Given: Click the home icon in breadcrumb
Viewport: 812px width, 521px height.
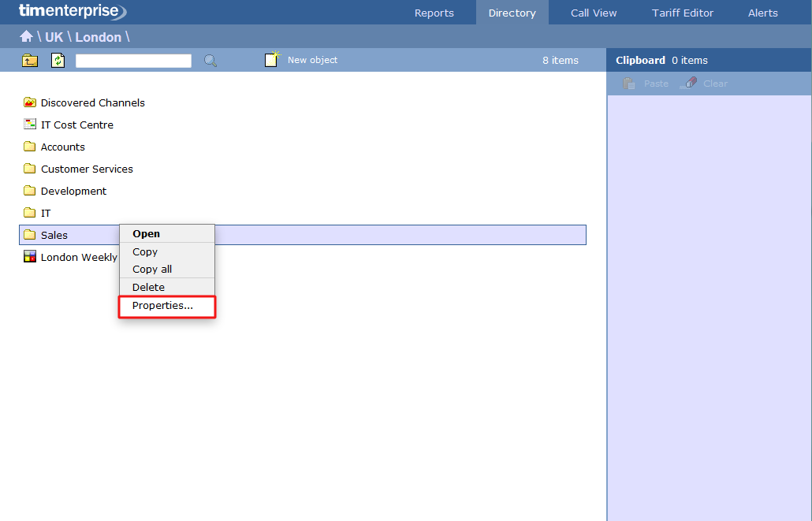Looking at the screenshot, I should (x=26, y=37).
